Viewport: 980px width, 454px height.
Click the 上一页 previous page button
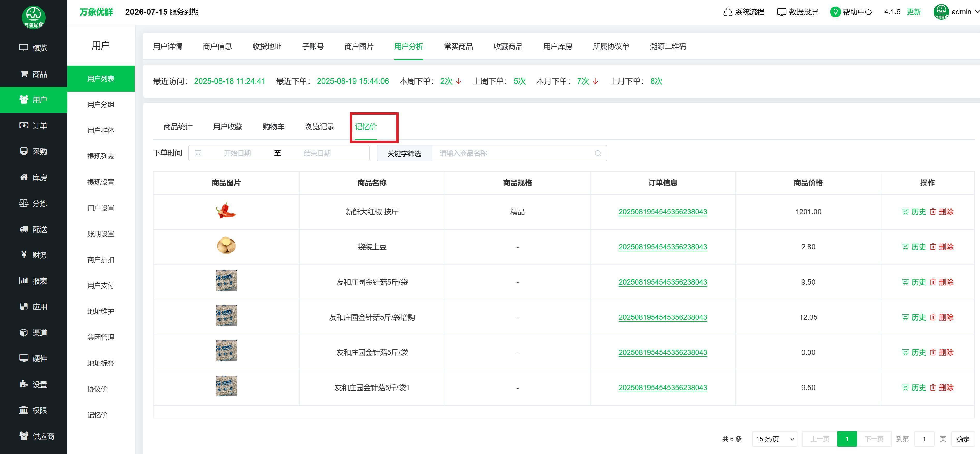point(820,439)
